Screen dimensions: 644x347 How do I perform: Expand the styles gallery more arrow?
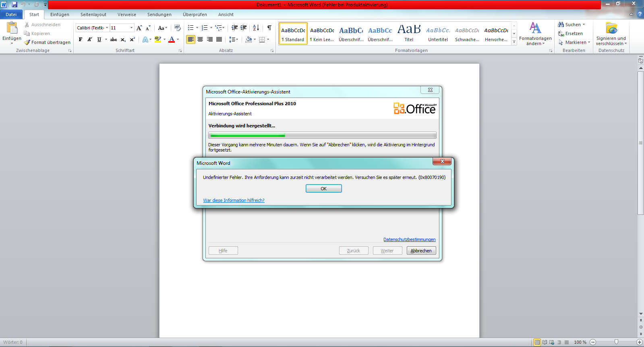tap(514, 42)
